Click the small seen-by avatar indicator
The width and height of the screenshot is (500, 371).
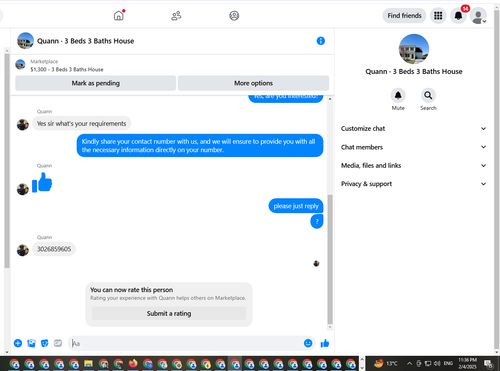click(316, 264)
